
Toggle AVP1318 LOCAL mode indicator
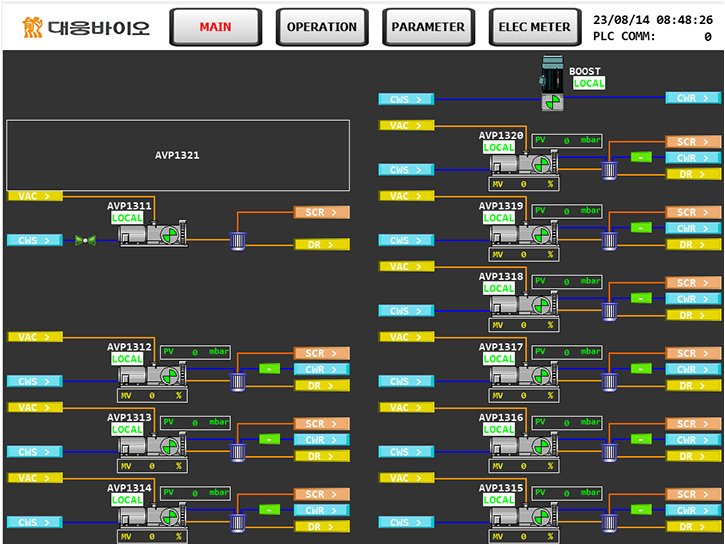point(499,288)
